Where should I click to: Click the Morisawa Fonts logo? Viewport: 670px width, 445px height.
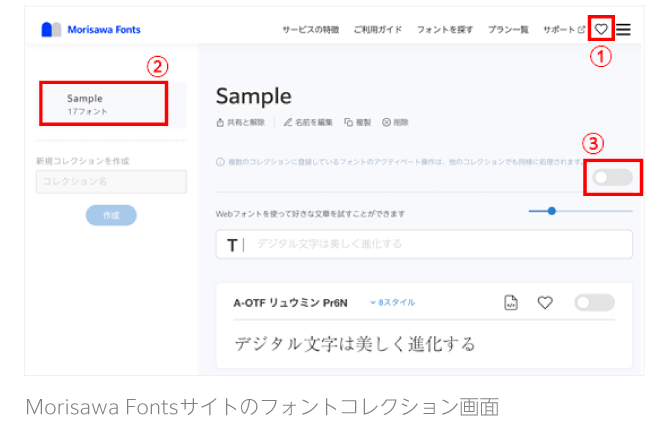click(x=91, y=29)
